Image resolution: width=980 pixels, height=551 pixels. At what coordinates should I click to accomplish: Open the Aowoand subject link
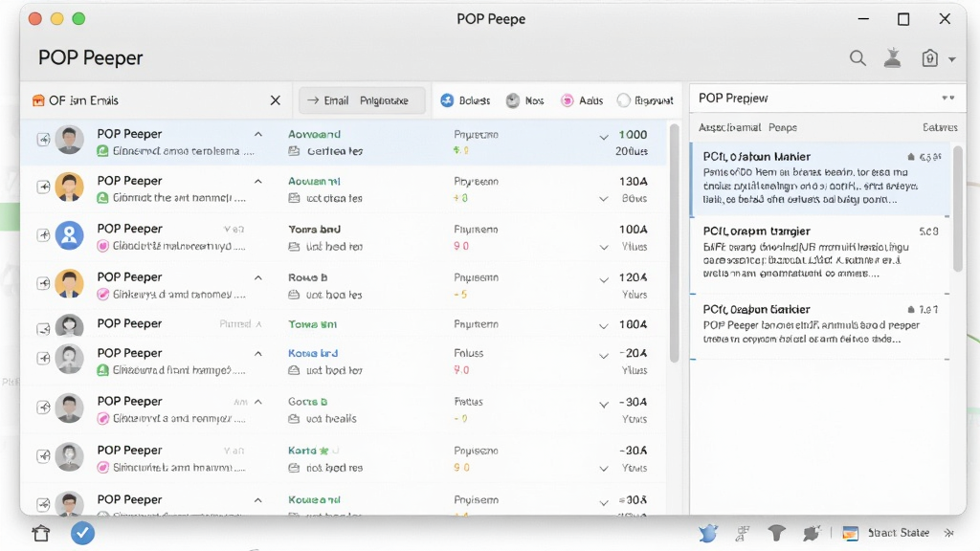click(314, 134)
